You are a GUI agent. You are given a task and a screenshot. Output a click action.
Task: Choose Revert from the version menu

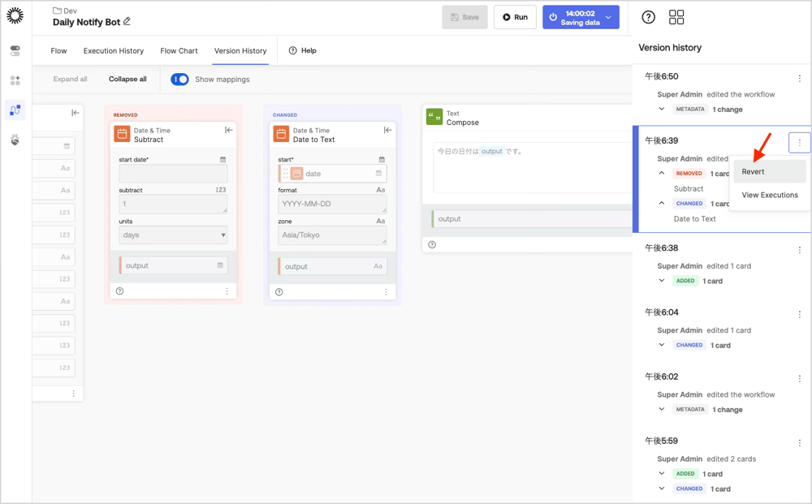pyautogui.click(x=770, y=172)
